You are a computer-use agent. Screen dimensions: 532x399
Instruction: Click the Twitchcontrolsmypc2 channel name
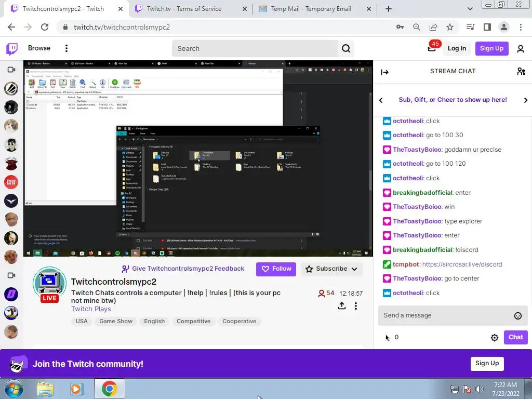click(x=114, y=282)
